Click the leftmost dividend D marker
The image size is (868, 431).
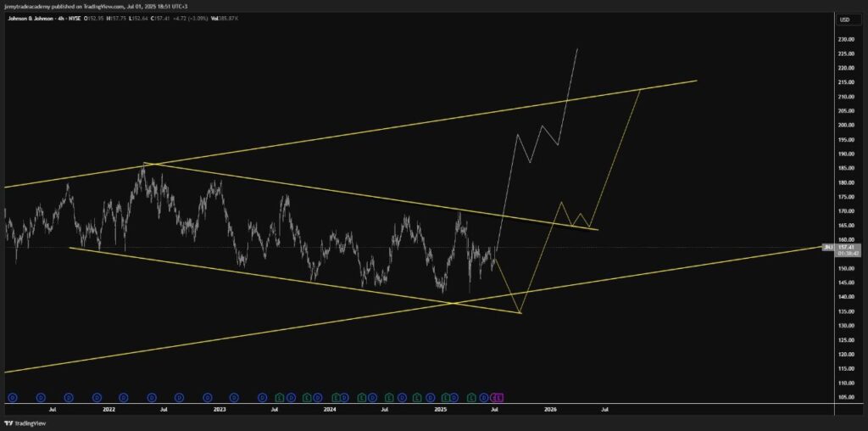13,397
